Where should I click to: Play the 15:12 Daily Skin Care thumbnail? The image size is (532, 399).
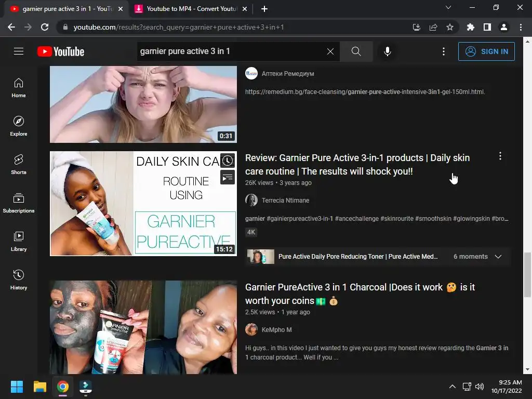(143, 204)
